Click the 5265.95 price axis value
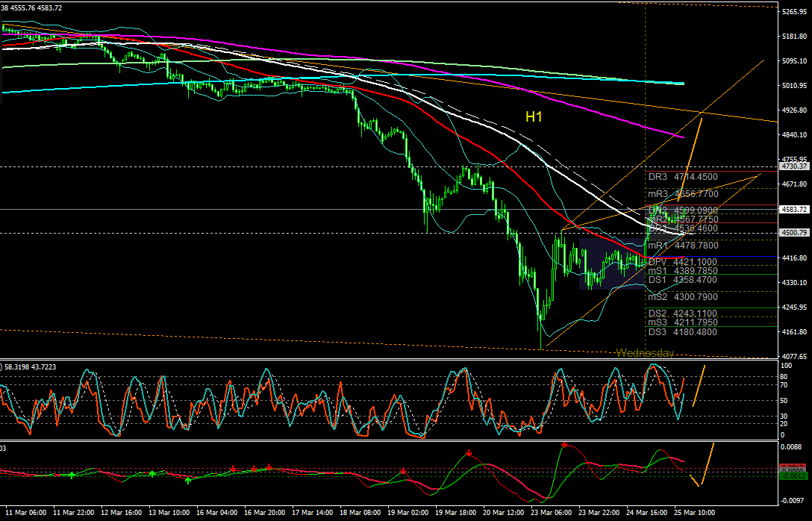 pyautogui.click(x=794, y=11)
